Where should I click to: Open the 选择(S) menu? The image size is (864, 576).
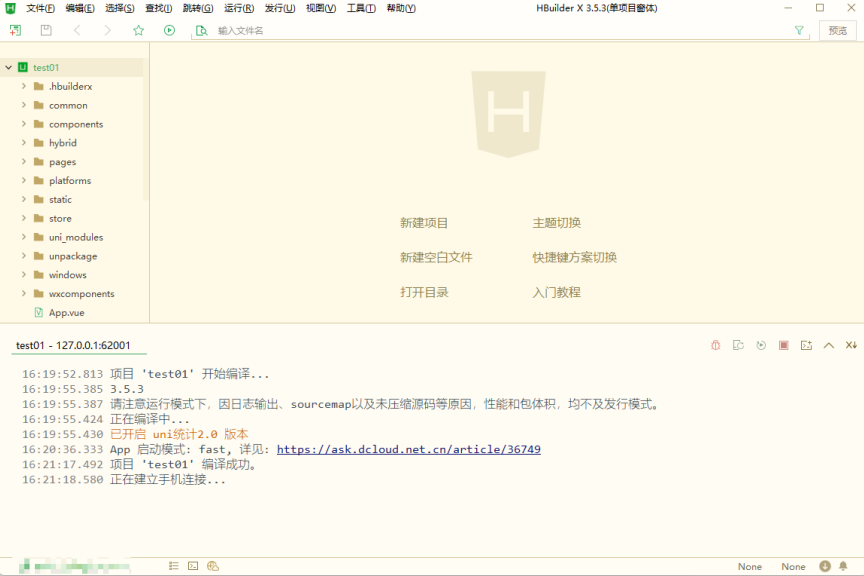tap(120, 8)
